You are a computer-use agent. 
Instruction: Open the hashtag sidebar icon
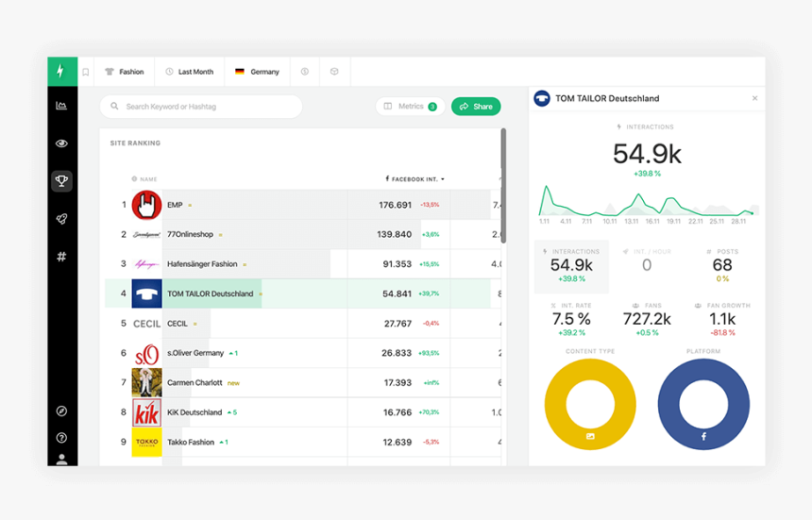61,257
